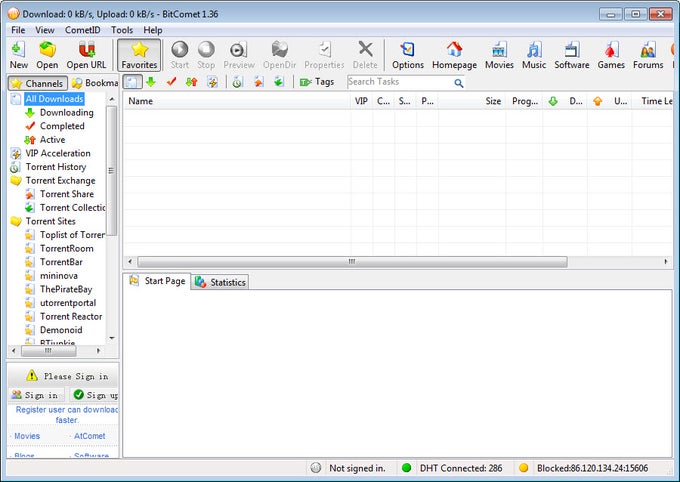Viewport: 680px width, 482px height.
Task: Click the Open URL magnet icon
Action: click(86, 55)
